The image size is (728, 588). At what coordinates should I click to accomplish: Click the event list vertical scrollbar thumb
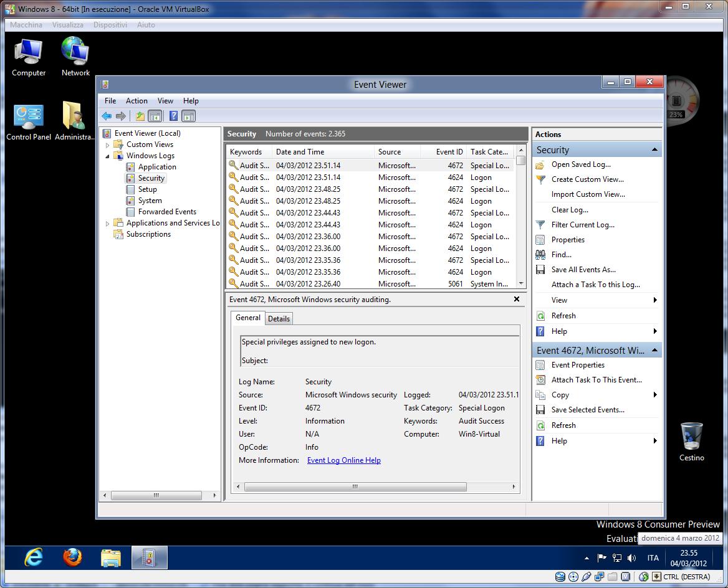tap(521, 161)
